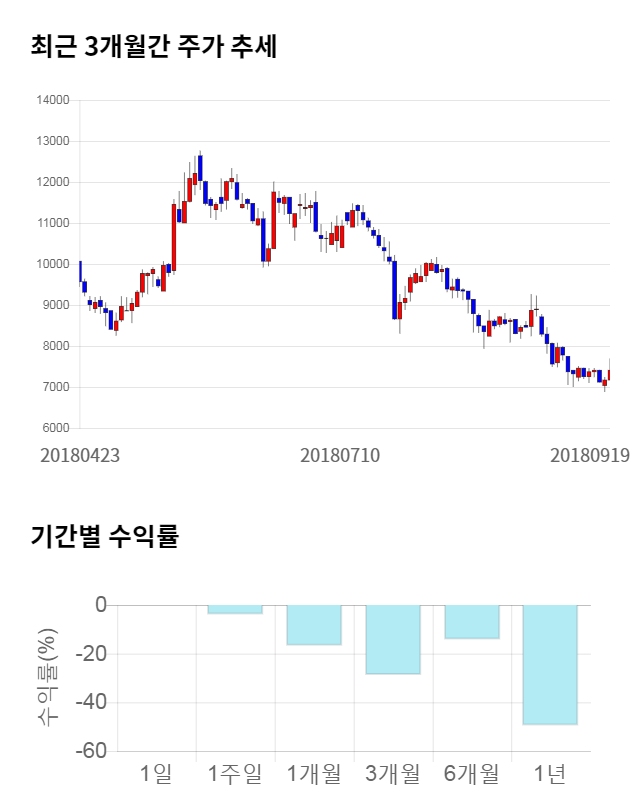Click the '기간별 수익률' section heading

(x=104, y=536)
